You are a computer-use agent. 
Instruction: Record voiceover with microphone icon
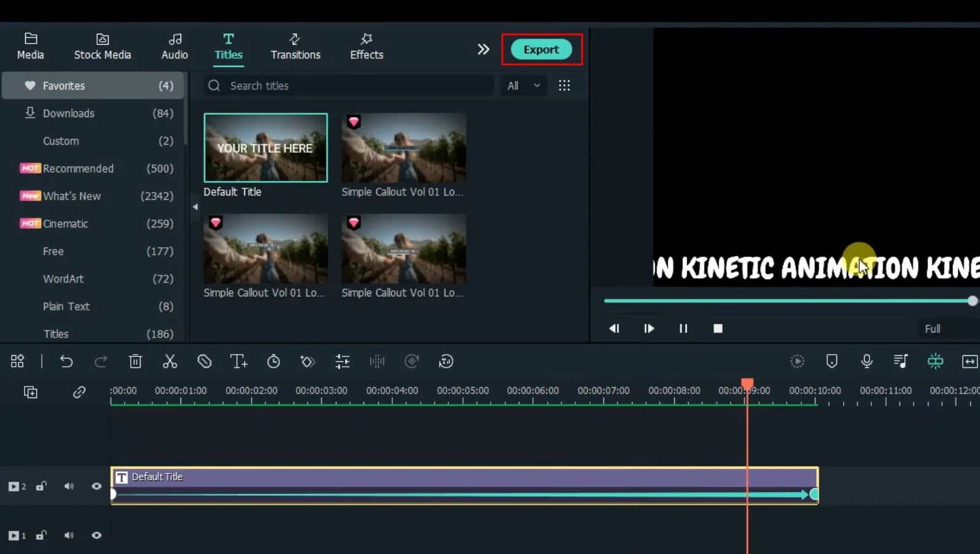click(x=867, y=361)
